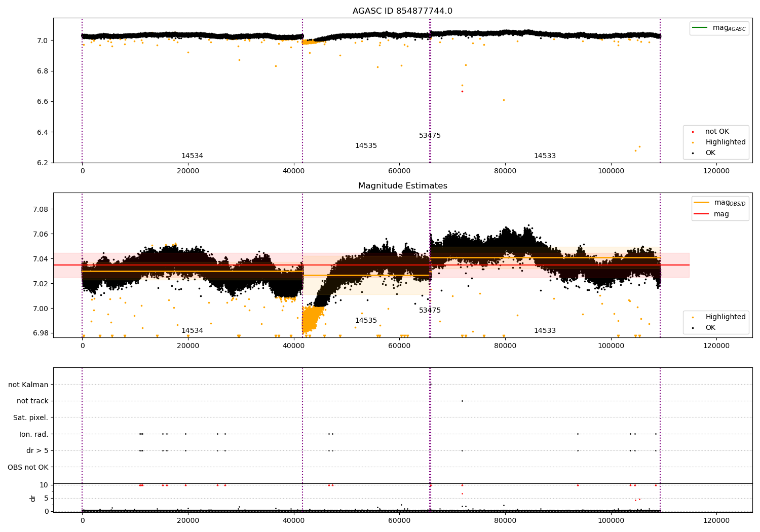Click the '120000' x-tick under the bottom plot

pos(716,521)
